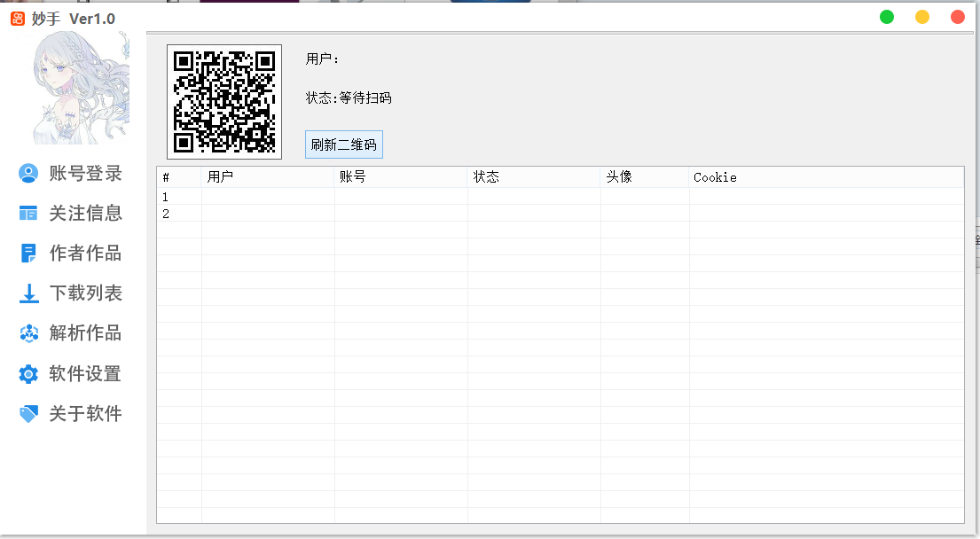Click the cluster icon beside 解析作品

point(28,333)
